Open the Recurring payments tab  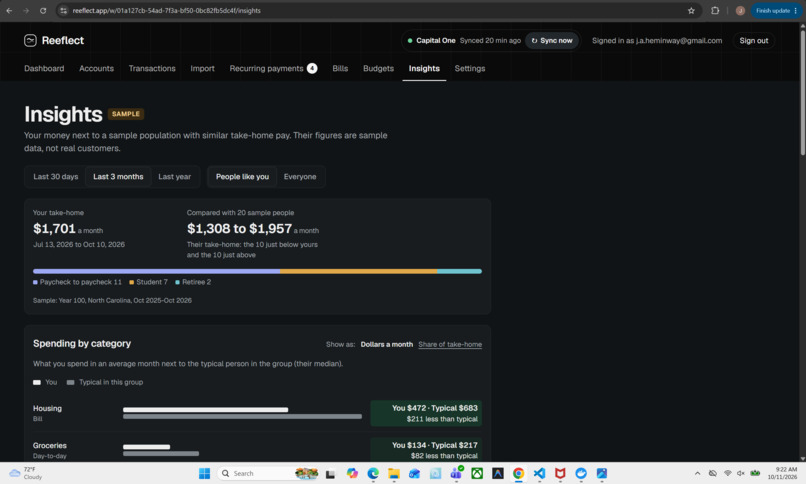[x=273, y=68]
